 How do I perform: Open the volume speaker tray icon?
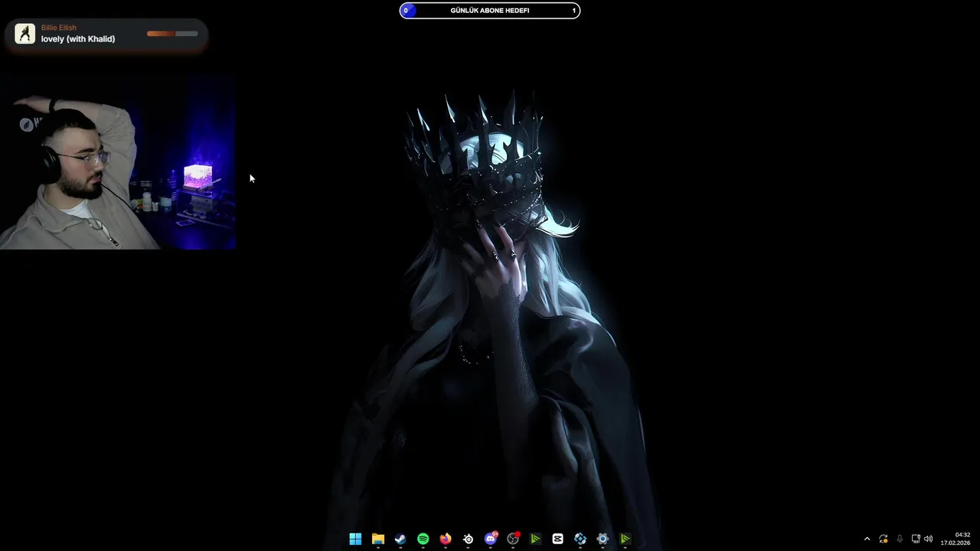(x=929, y=539)
